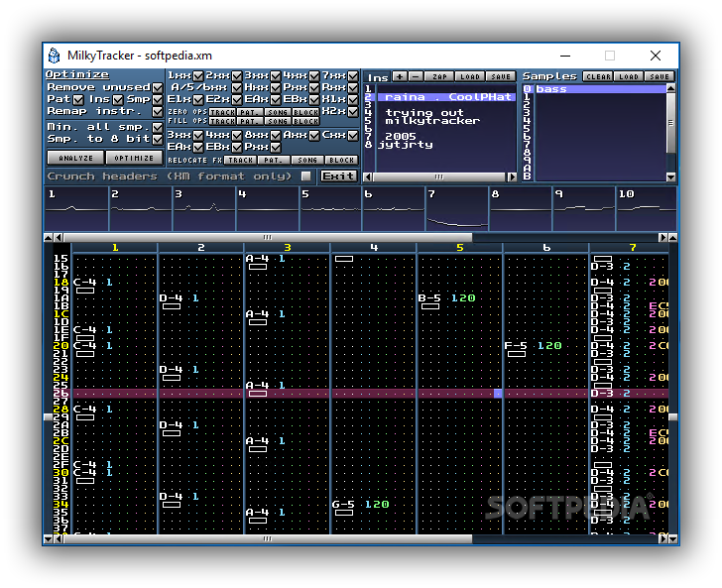Click note 'B-5 120' in channel 5

pos(446,297)
